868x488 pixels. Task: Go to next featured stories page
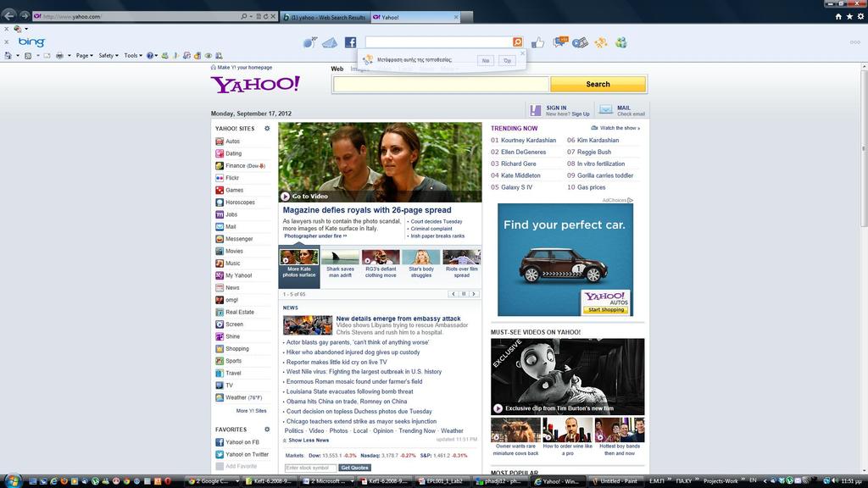point(474,294)
